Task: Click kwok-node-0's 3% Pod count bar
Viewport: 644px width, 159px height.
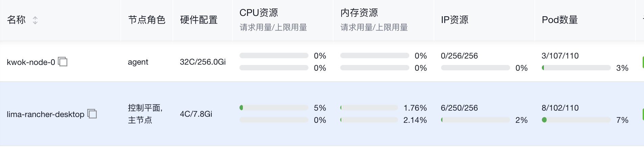Action: (576, 68)
